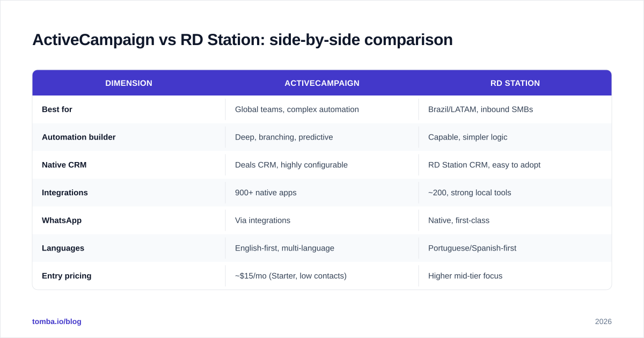Viewport: 644px width, 338px height.
Task: Click 'Deals CRM, highly configurable' cell
Action: pos(322,165)
